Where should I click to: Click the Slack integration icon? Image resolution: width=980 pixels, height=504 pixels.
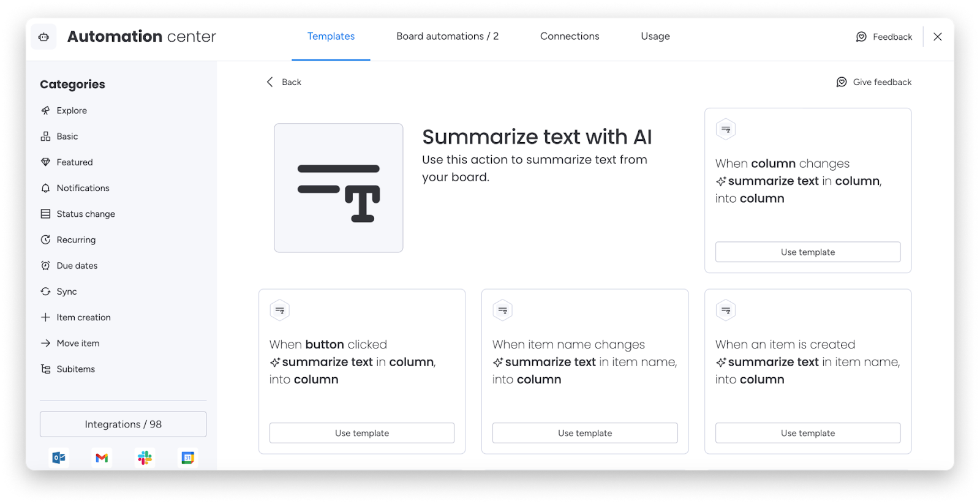(x=145, y=457)
